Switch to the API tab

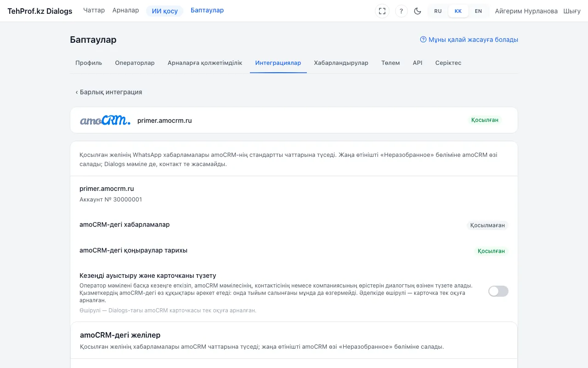coord(418,63)
